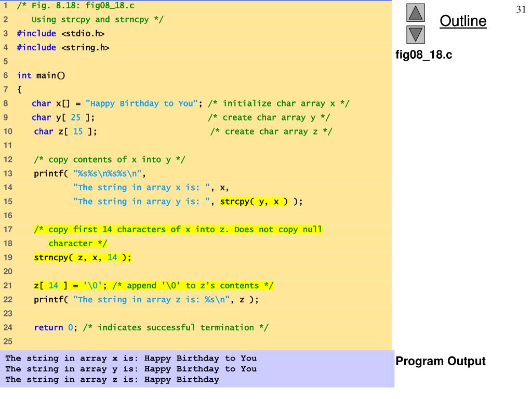
Task: Click line number 13
Action: tap(8, 174)
